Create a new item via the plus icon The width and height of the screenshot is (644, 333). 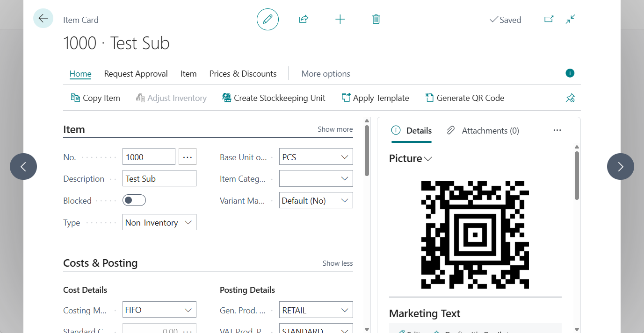(x=340, y=19)
